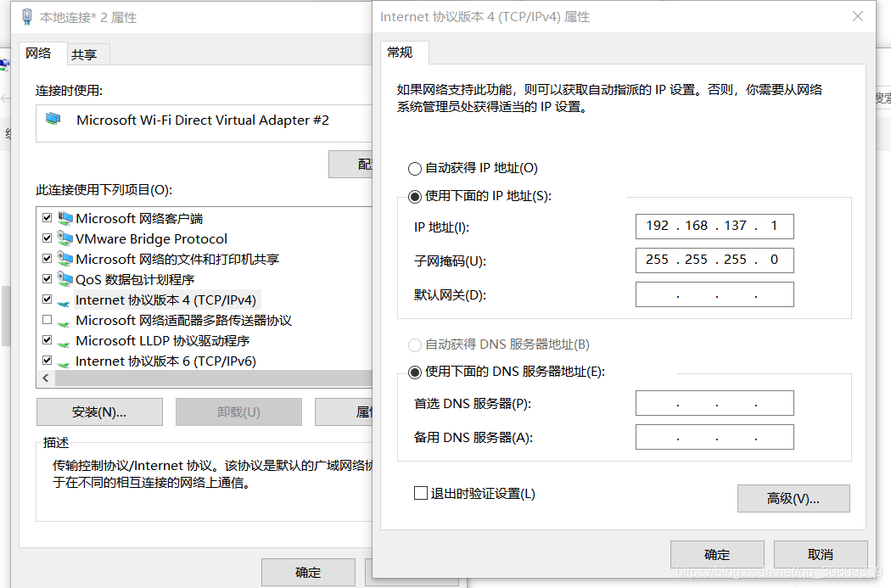Screen dimensions: 891x588
Task: Close the IPv4 properties dialog
Action: (x=858, y=16)
